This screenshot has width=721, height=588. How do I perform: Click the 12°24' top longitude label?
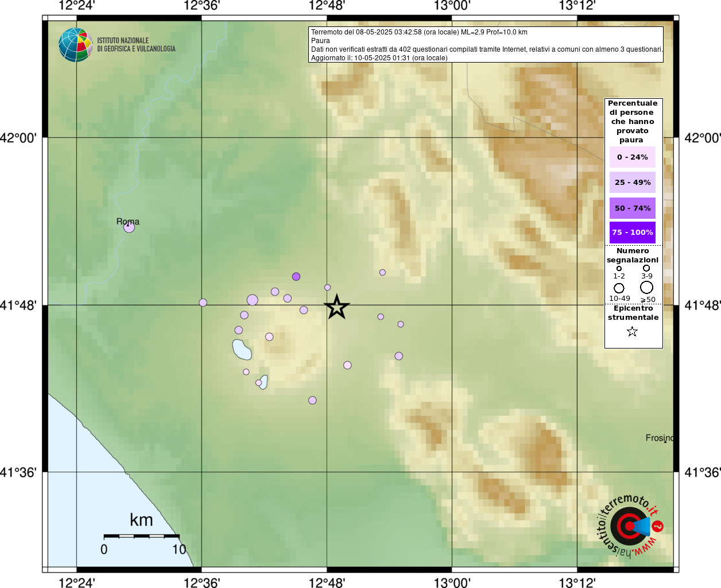(76, 6)
